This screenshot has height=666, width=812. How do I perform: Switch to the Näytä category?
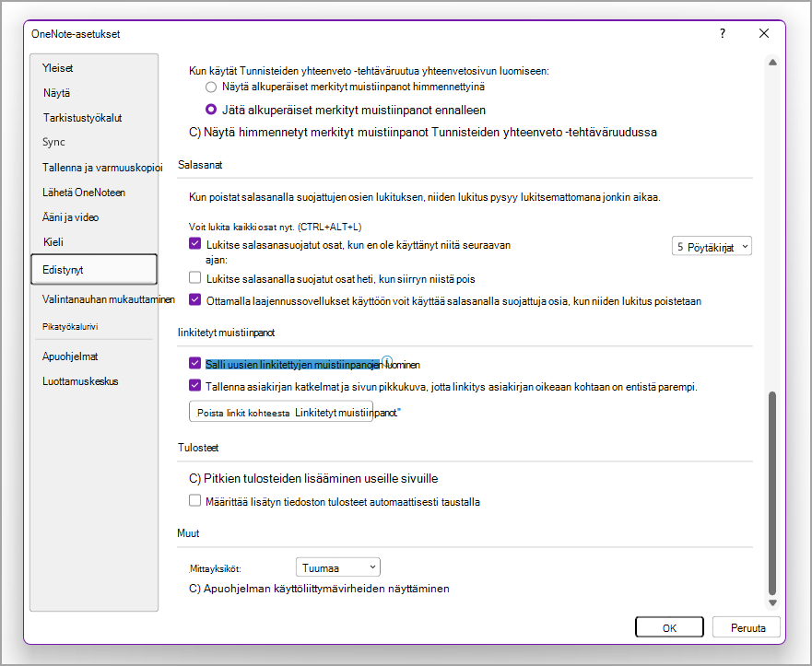tap(57, 93)
